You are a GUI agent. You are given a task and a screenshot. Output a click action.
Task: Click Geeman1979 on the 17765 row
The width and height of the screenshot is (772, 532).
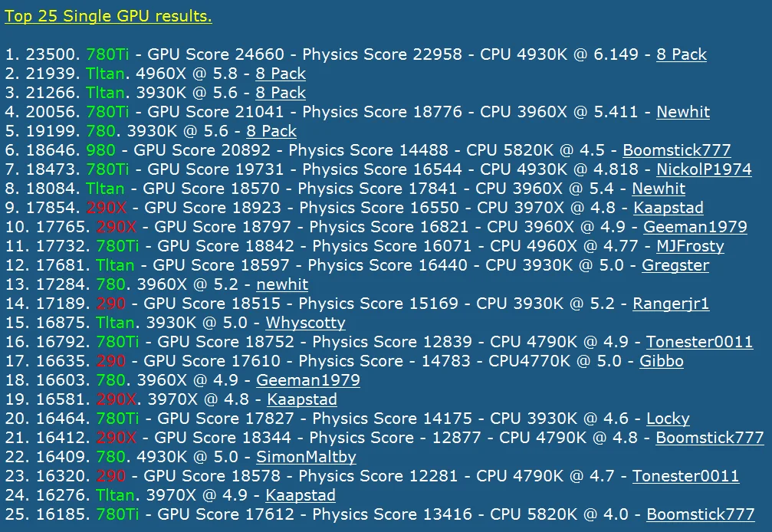pos(695,227)
